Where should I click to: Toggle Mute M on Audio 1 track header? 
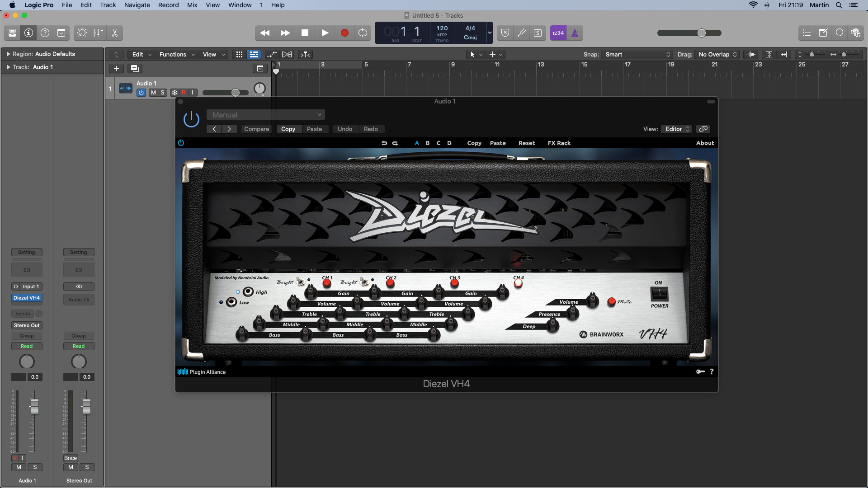point(153,93)
